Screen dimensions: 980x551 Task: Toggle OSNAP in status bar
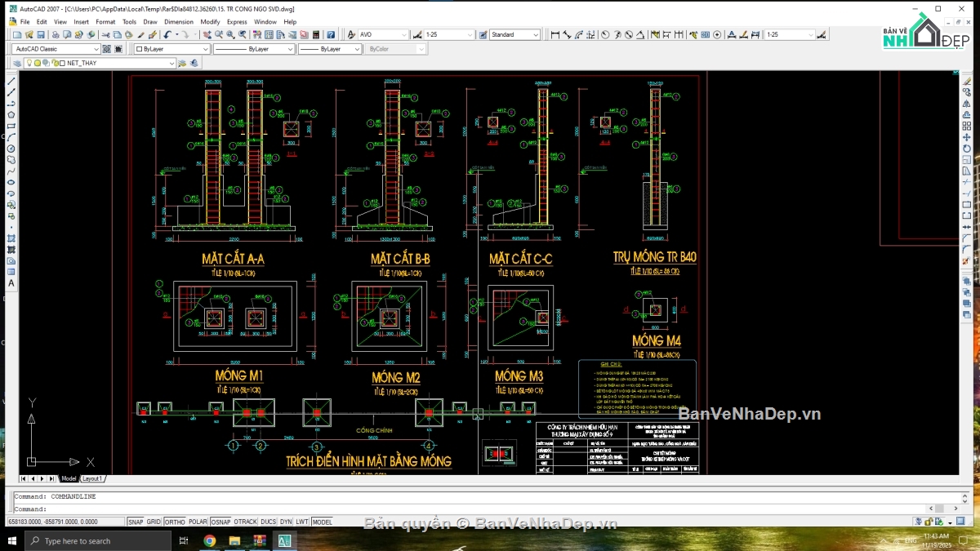coord(220,522)
